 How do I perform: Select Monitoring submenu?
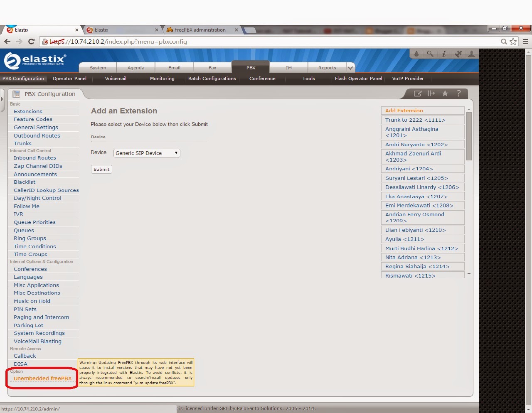pos(162,78)
